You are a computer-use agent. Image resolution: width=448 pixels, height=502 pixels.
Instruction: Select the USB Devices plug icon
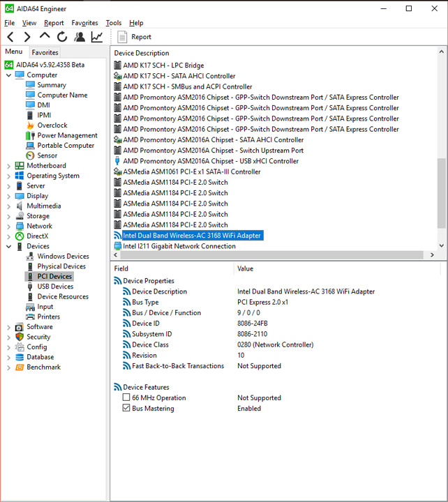[x=30, y=287]
